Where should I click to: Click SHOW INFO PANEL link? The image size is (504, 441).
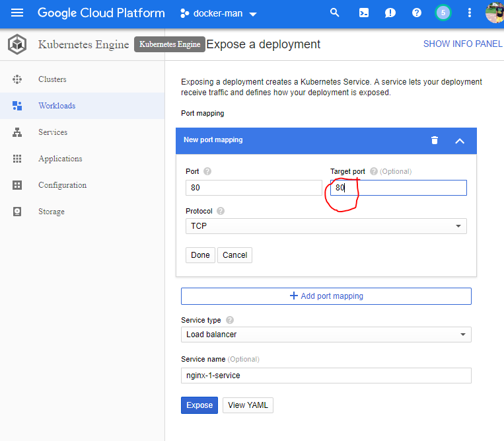click(462, 44)
